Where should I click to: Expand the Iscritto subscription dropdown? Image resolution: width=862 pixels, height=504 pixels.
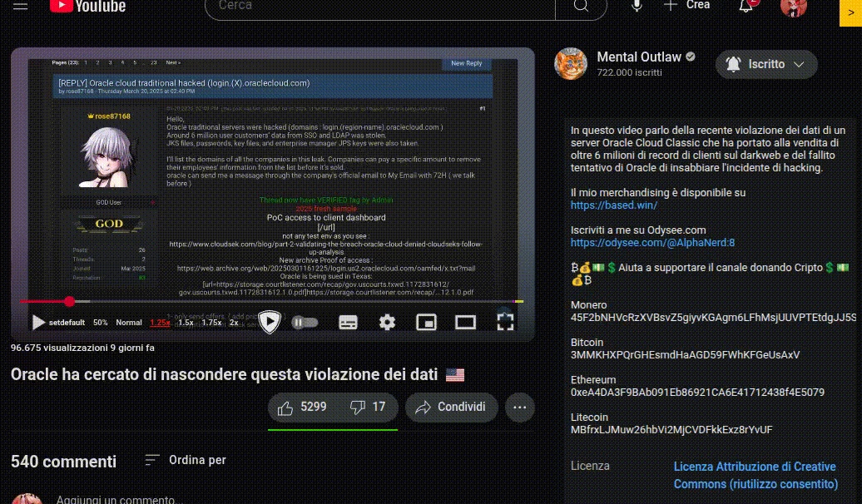(766, 64)
